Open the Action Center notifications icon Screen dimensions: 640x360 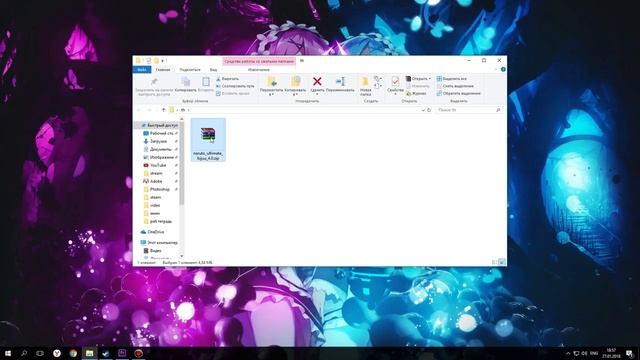(x=629, y=353)
